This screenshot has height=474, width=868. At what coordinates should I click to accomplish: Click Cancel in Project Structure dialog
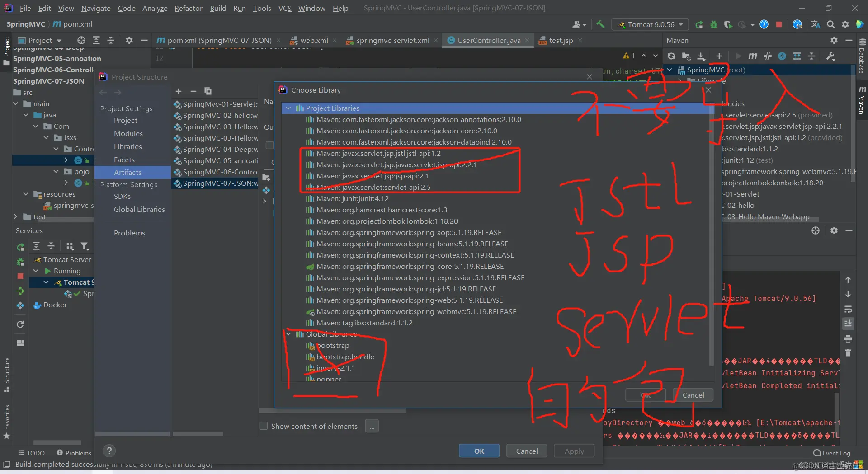click(527, 451)
